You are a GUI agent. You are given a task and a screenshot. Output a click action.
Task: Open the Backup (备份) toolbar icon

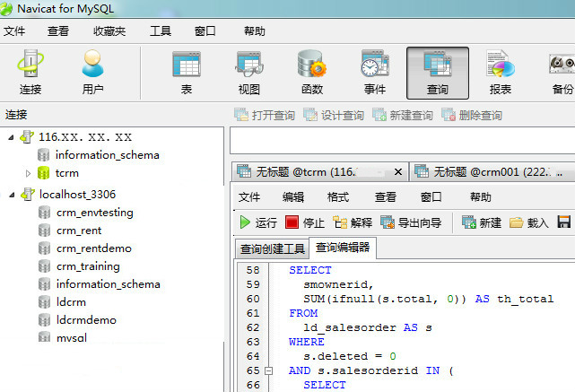point(562,73)
